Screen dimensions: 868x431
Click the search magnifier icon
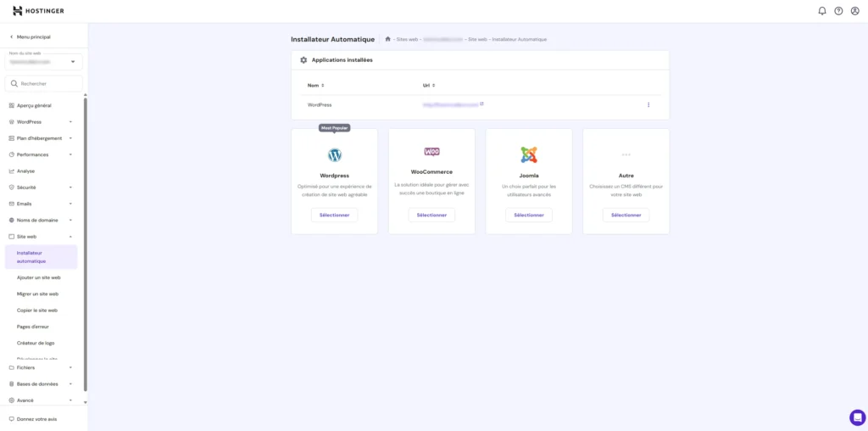14,84
